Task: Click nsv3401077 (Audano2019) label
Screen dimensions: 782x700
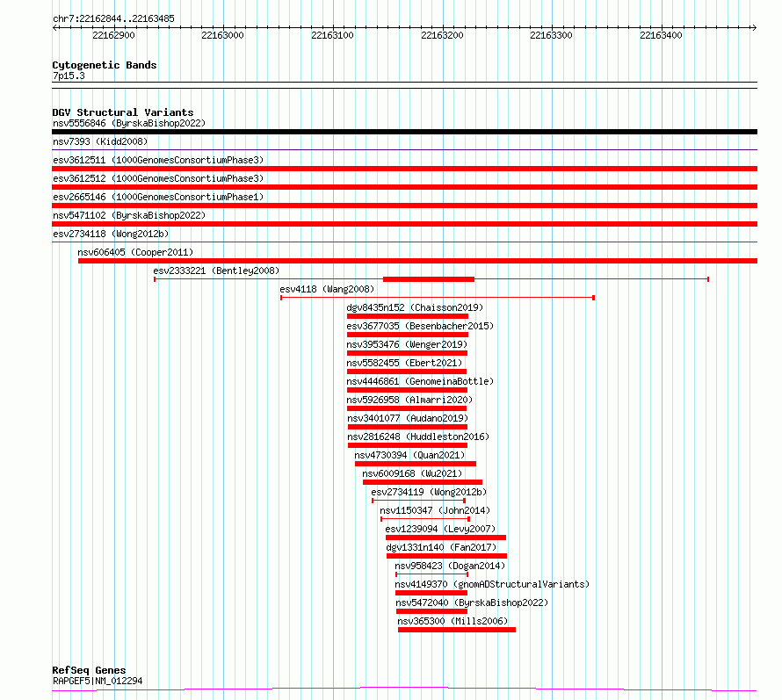Action: point(408,418)
